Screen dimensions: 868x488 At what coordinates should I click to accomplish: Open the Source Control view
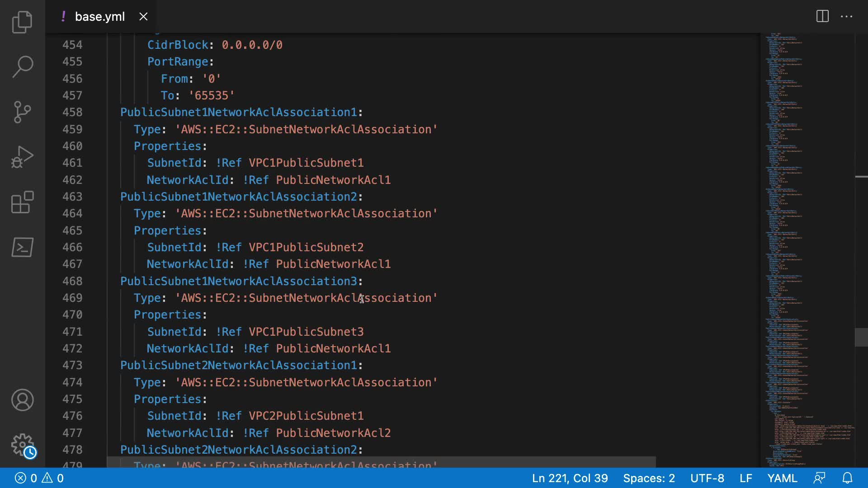(22, 112)
